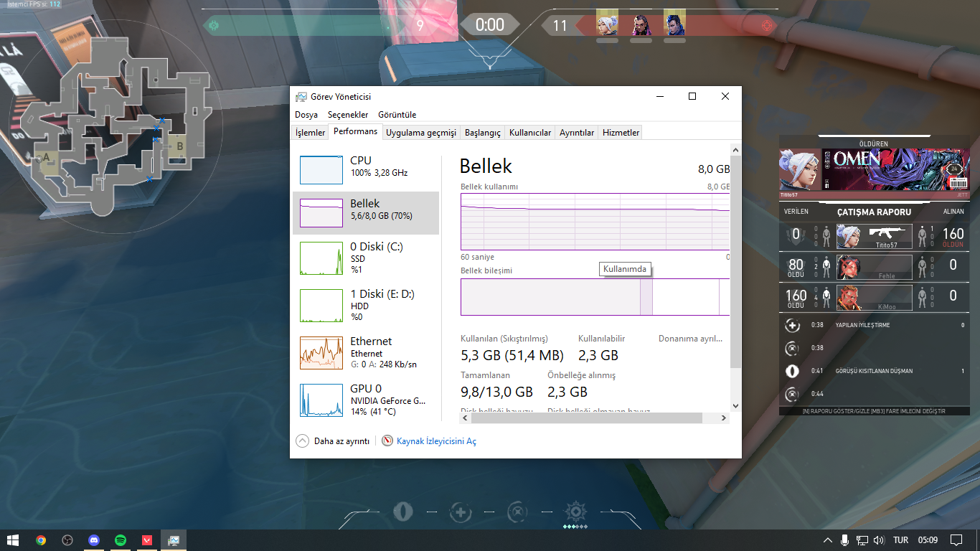This screenshot has width=980, height=551.
Task: Click the 0:00 round timer
Action: pyautogui.click(x=490, y=25)
